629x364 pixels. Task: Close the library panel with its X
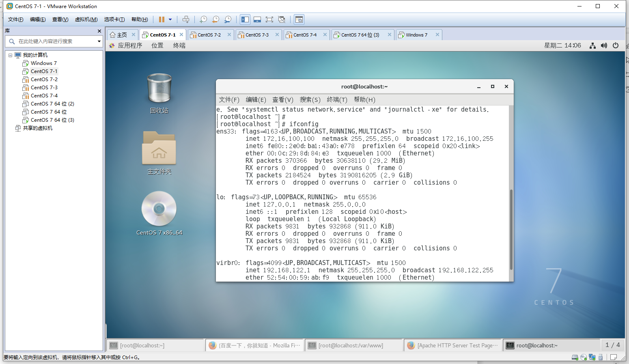99,31
